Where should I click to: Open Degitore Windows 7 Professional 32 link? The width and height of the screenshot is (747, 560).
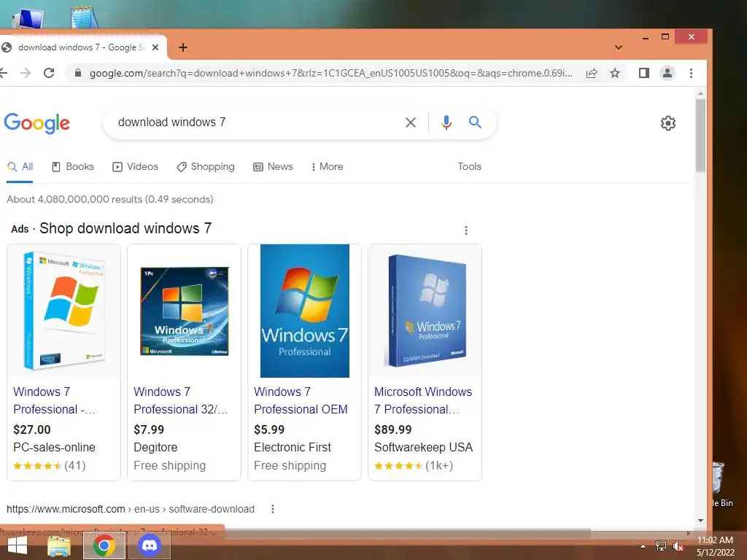(x=181, y=400)
